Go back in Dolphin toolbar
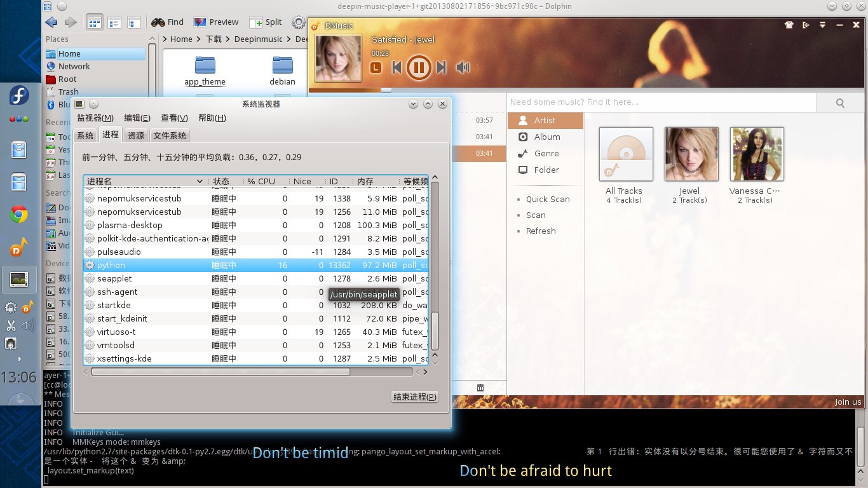Screen dimensions: 868x488 [51, 22]
